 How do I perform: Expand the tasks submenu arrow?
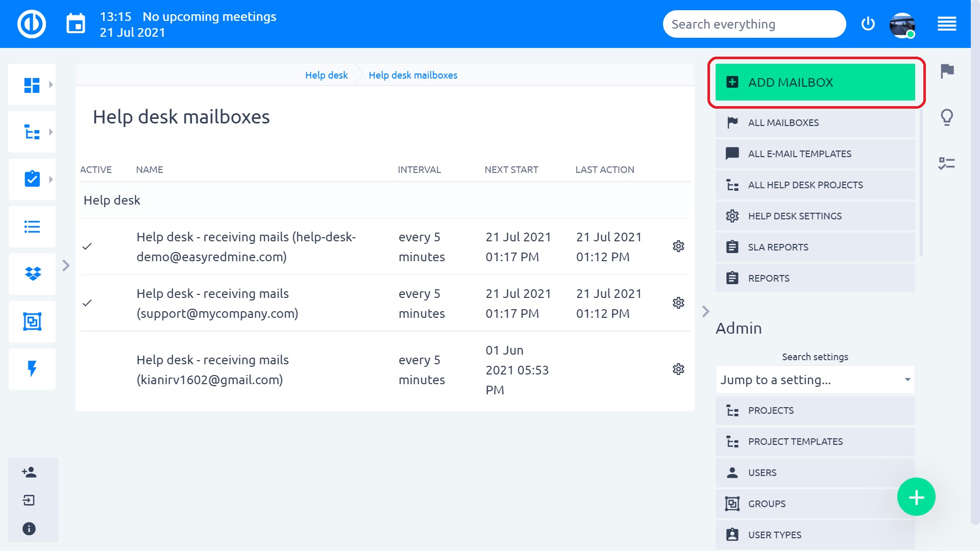(x=51, y=179)
